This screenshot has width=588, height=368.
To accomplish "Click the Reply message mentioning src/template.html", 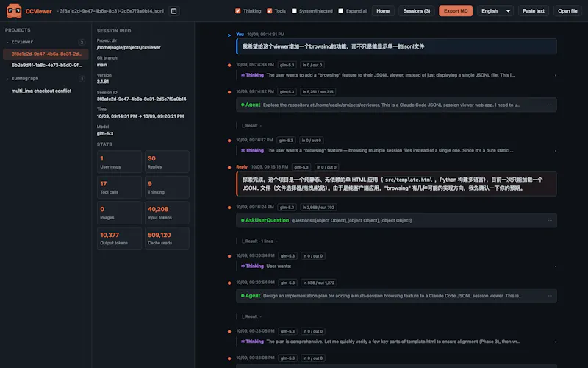I will point(396,184).
